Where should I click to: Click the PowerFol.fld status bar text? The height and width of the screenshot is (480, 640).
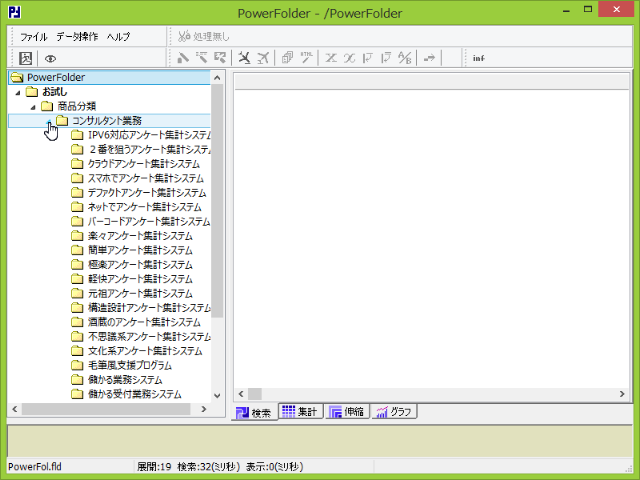click(35, 467)
